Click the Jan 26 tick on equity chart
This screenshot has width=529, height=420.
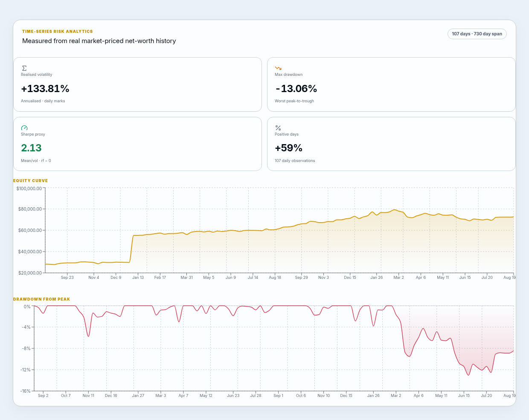[377, 278]
